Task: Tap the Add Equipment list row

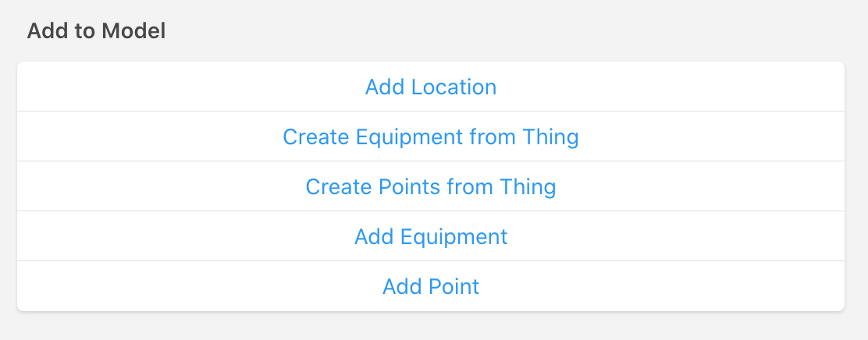Action: [431, 236]
